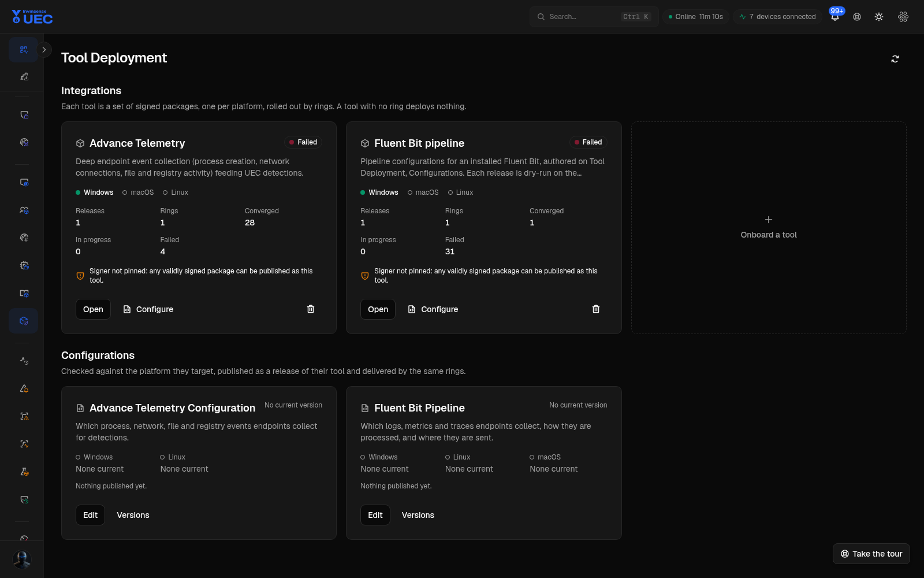Click the 7 devices connected indicator

tap(778, 17)
